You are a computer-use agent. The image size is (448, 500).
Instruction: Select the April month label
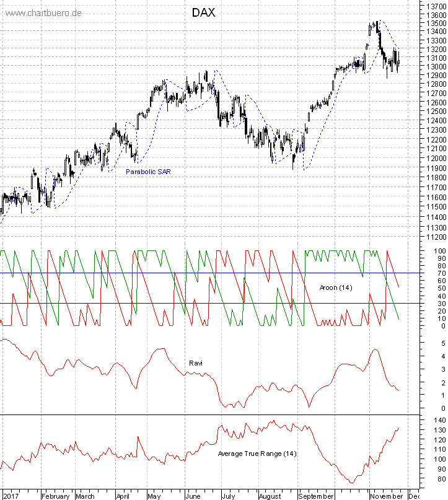(123, 496)
